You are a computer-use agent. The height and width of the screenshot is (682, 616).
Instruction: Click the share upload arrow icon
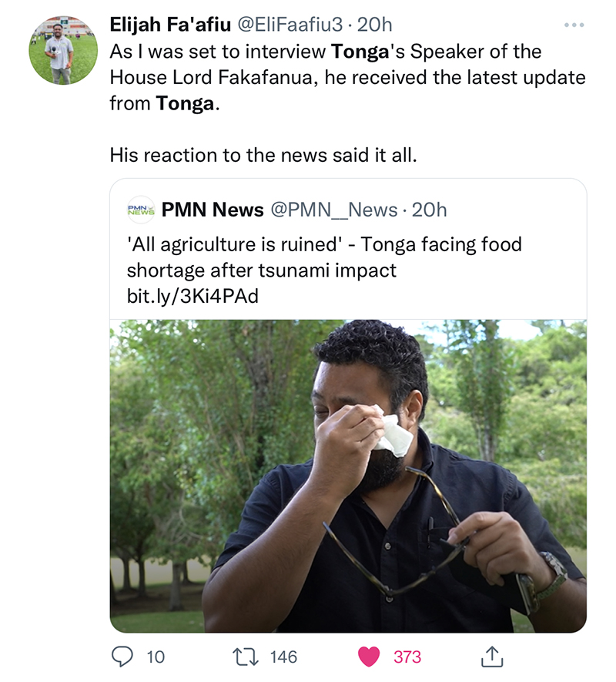coord(490,657)
